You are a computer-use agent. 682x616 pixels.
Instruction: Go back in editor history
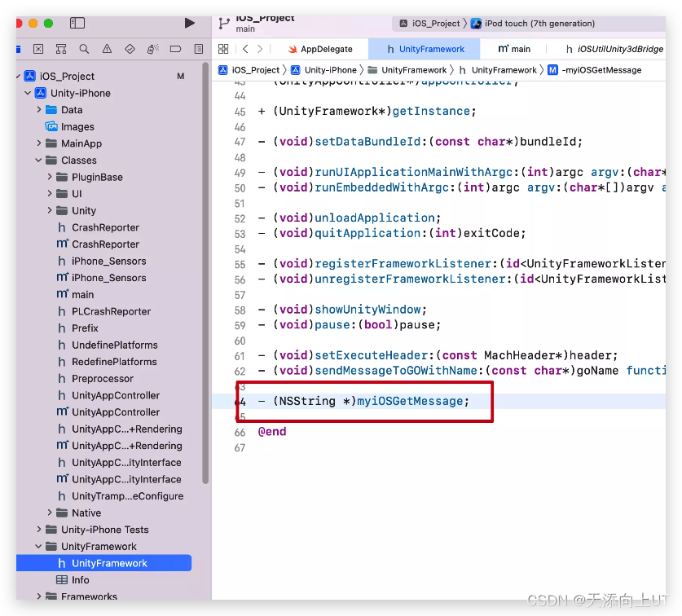(x=245, y=49)
